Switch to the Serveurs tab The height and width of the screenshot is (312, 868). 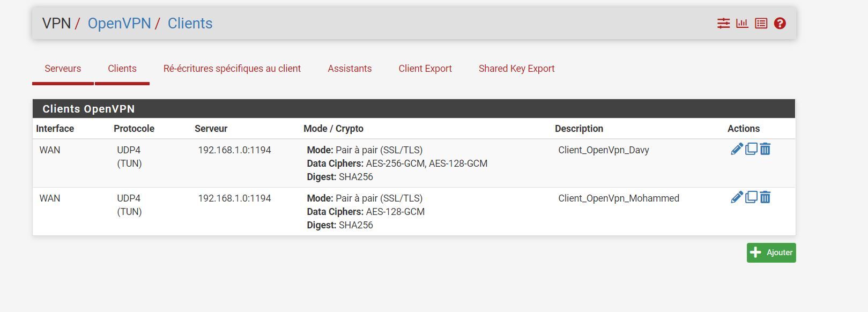(63, 69)
